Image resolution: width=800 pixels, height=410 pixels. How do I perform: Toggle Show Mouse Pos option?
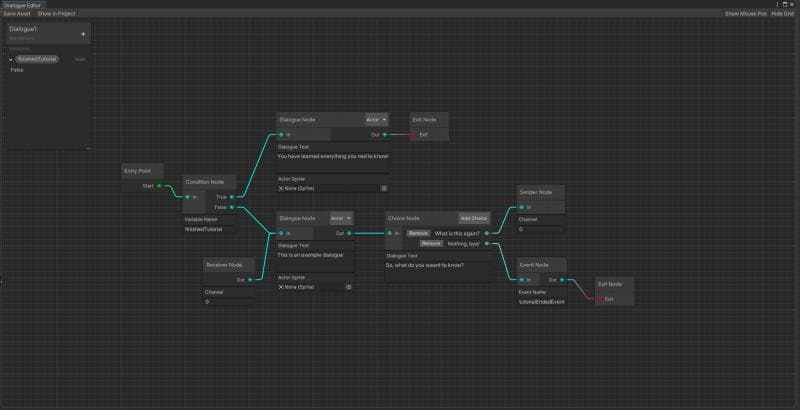(x=746, y=14)
